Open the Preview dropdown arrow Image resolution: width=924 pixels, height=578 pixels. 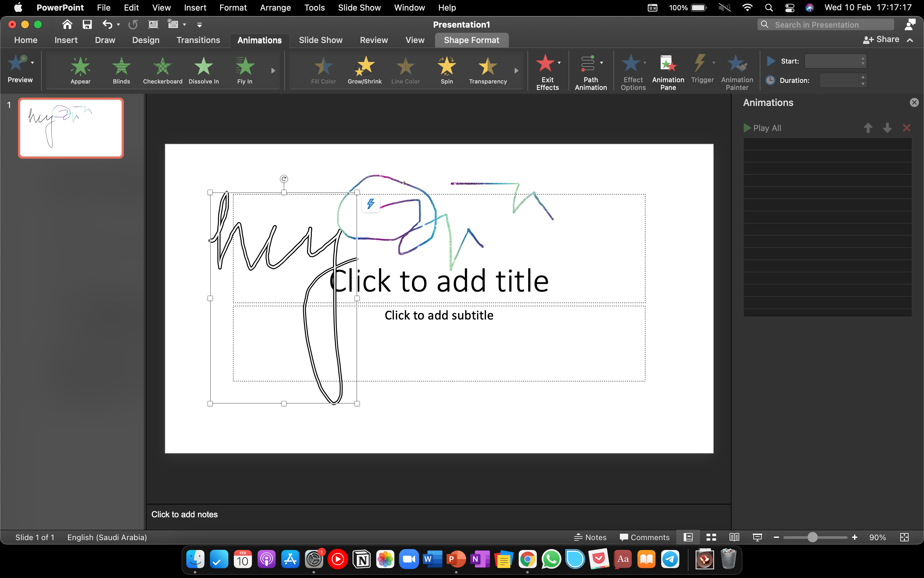tap(32, 63)
